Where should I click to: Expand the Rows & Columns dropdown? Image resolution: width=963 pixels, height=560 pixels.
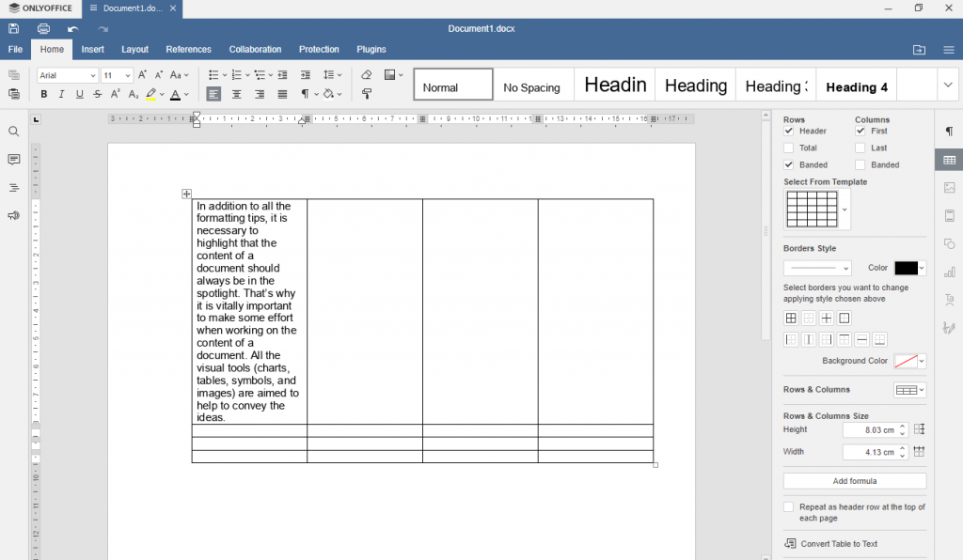[909, 389]
